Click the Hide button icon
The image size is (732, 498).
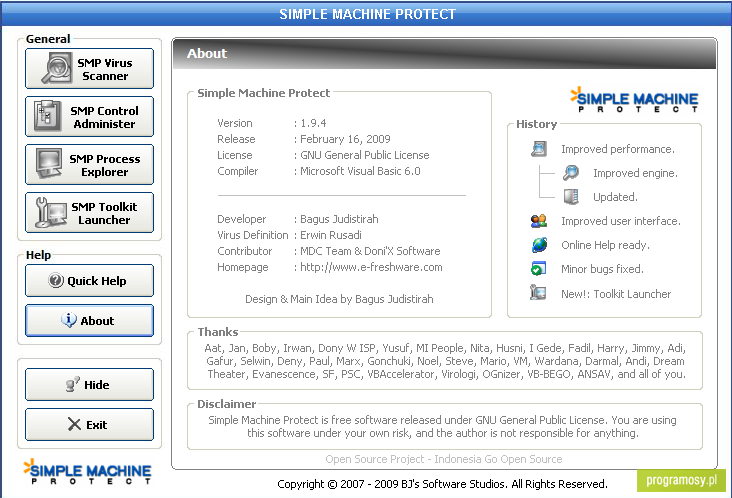(x=73, y=384)
